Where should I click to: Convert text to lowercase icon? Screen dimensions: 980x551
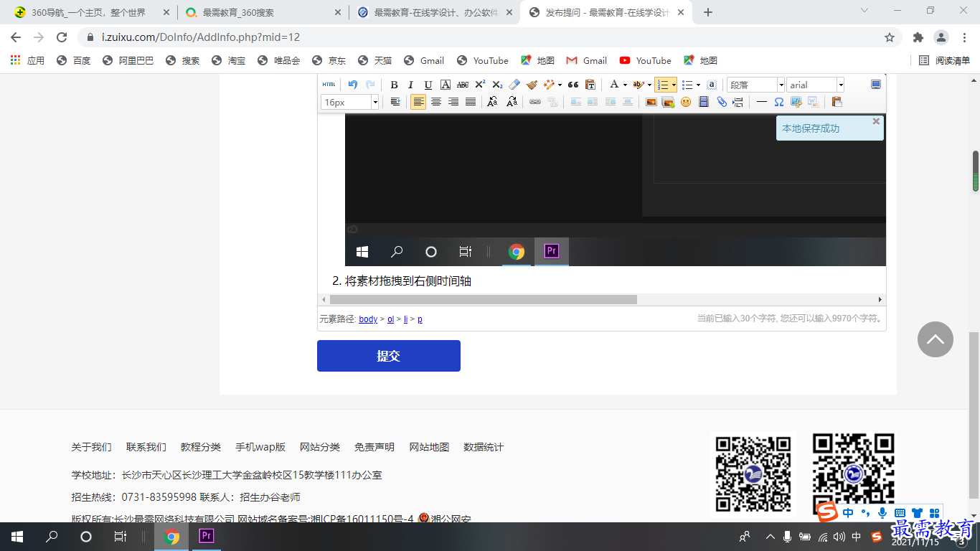[512, 102]
